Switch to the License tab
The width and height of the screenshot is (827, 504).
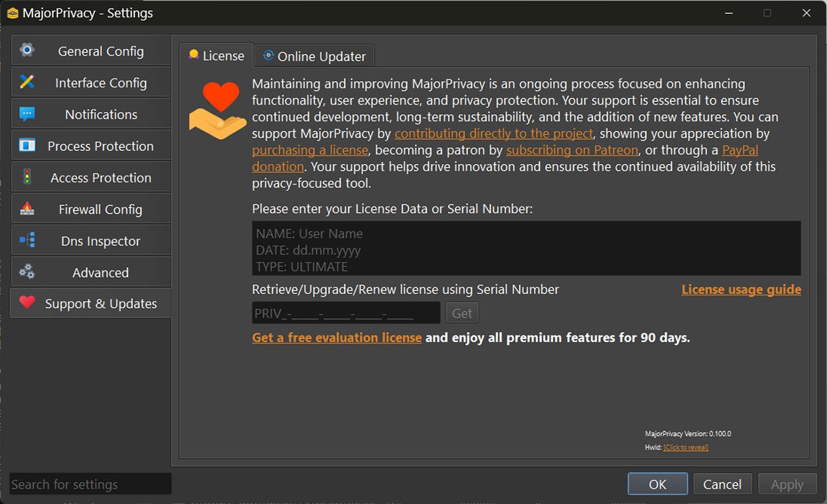pyautogui.click(x=216, y=55)
